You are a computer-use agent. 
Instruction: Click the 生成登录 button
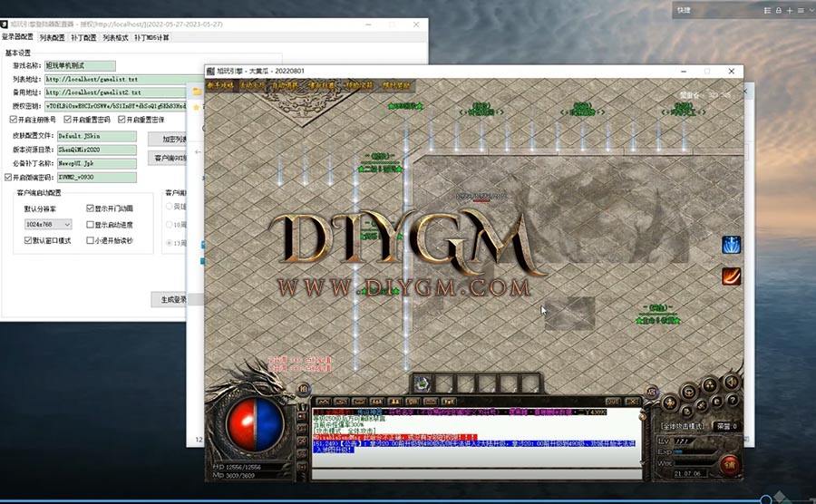point(169,300)
